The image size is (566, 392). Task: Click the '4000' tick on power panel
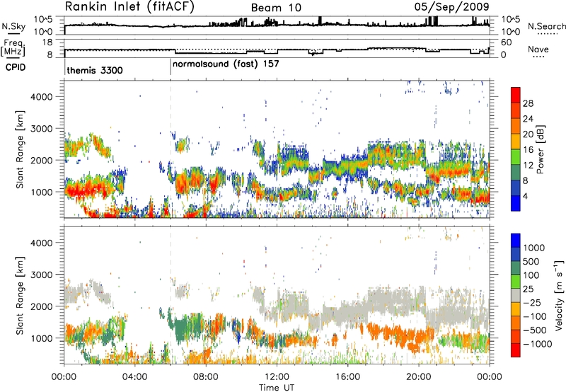(x=42, y=97)
